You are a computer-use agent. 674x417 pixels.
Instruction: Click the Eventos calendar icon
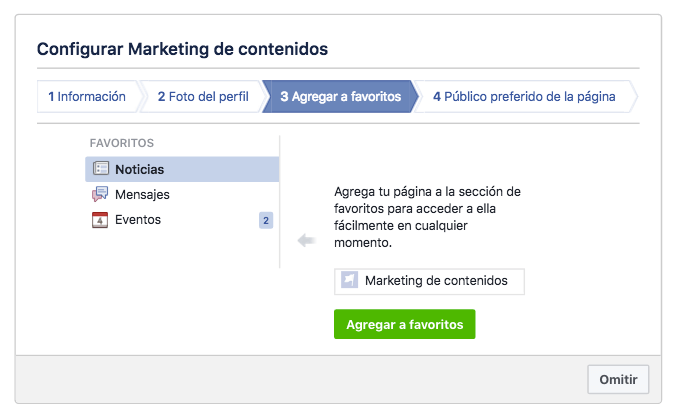pos(100,220)
